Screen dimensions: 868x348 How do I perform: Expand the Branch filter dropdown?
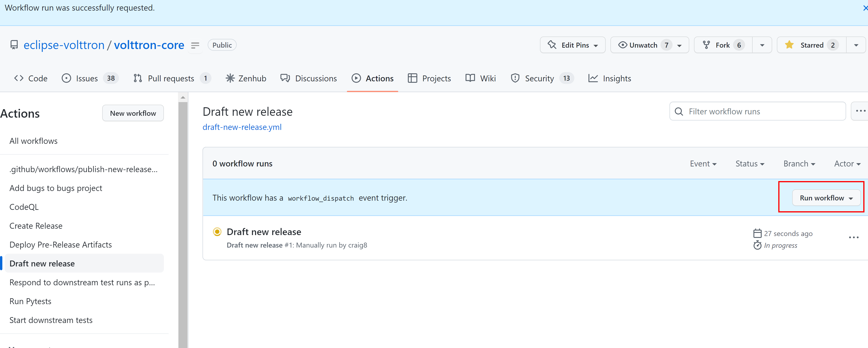799,164
